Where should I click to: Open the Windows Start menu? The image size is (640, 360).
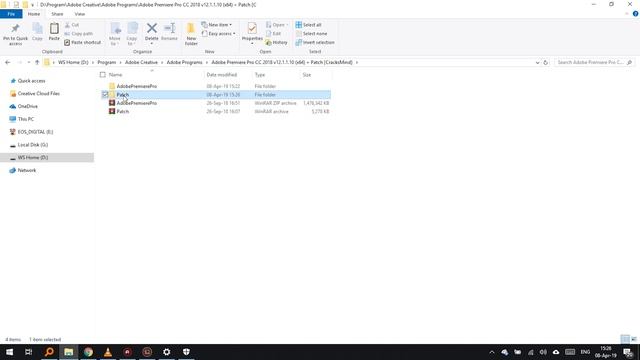click(9, 352)
